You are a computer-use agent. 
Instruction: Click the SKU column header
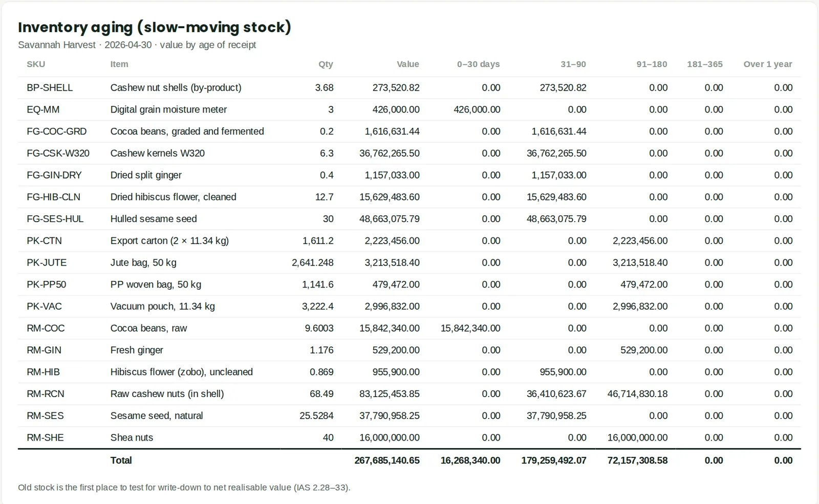tap(36, 64)
